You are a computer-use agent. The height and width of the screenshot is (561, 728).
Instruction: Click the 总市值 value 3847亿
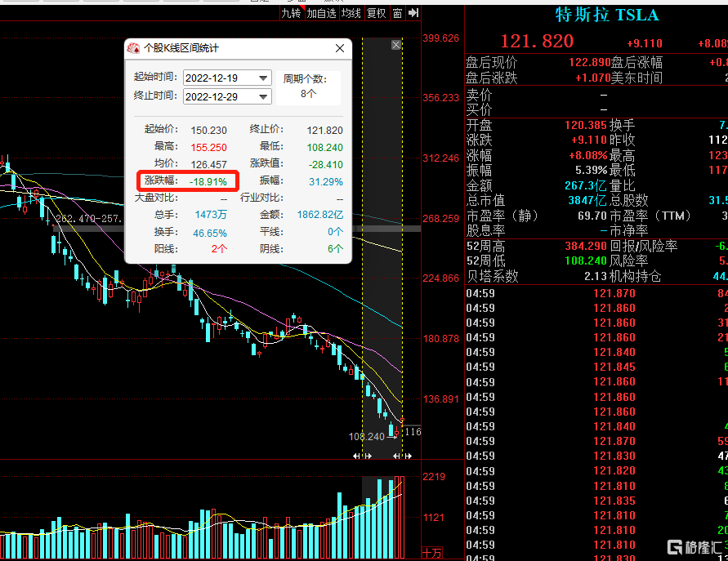click(x=587, y=200)
